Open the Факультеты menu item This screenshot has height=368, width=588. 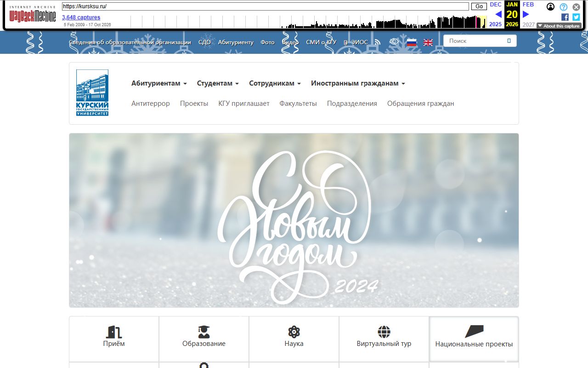pos(298,103)
